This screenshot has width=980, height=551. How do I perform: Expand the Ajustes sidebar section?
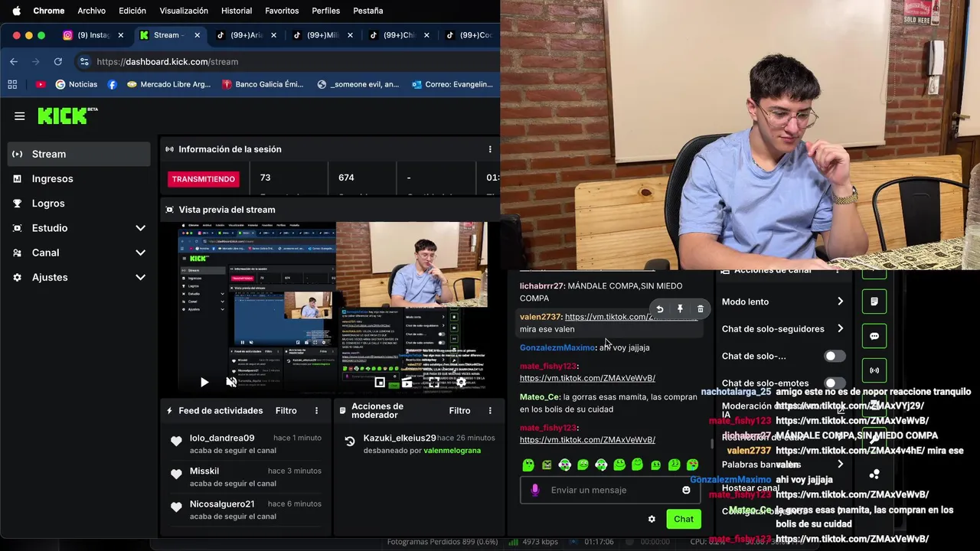click(x=80, y=277)
